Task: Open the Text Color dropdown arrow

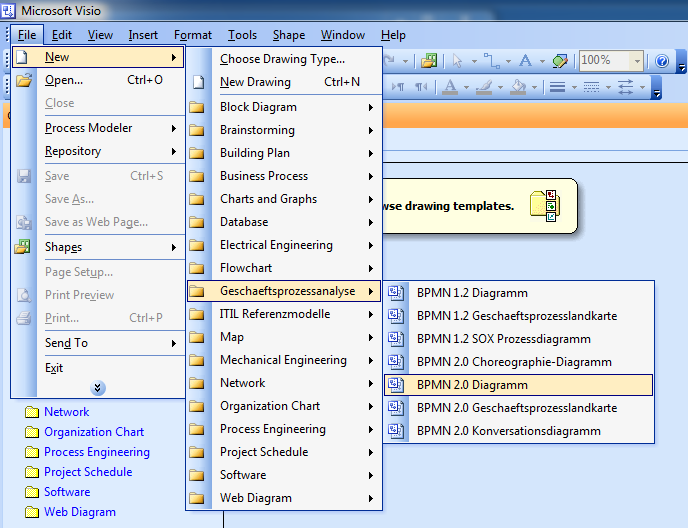Action: pos(466,87)
